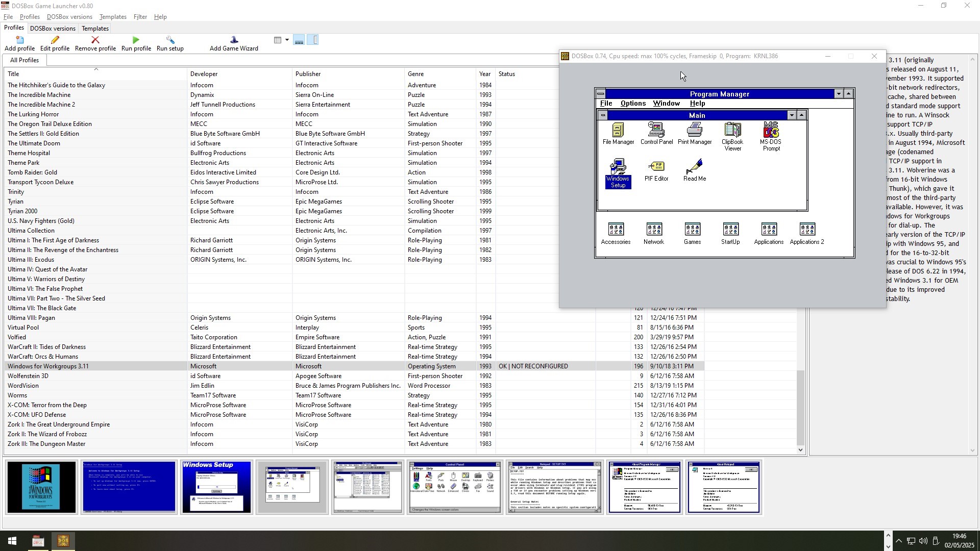
Task: Open the Windows Start button
Action: (x=12, y=541)
